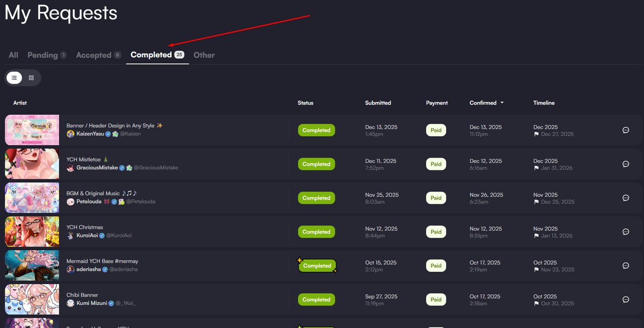
Task: Click the Status column header
Action: pyautogui.click(x=305, y=103)
